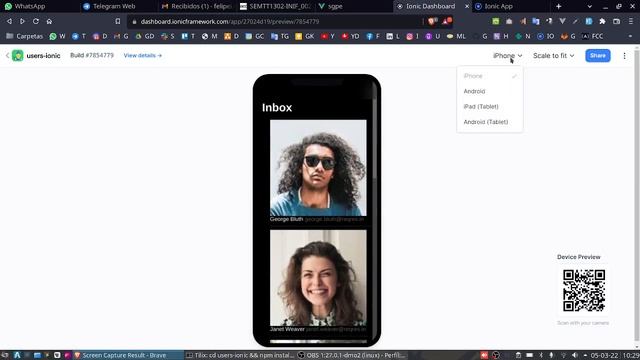
Task: Click the system tray volume speaker icon
Action: [x=575, y=356]
